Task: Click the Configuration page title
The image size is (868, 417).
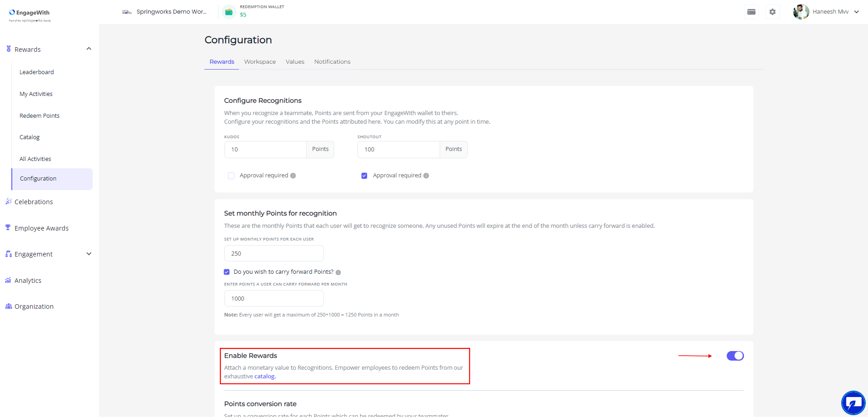Action: tap(238, 40)
